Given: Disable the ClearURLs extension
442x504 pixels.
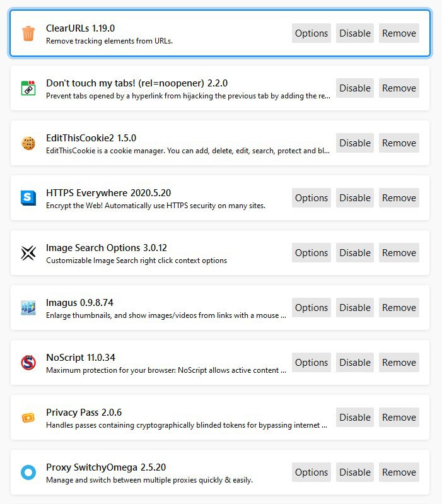Looking at the screenshot, I should click(355, 33).
